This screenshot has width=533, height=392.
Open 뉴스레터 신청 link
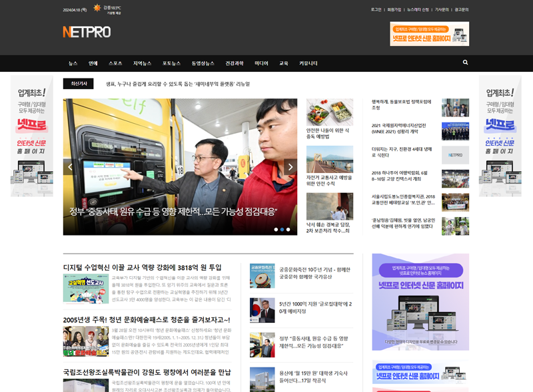(x=418, y=10)
